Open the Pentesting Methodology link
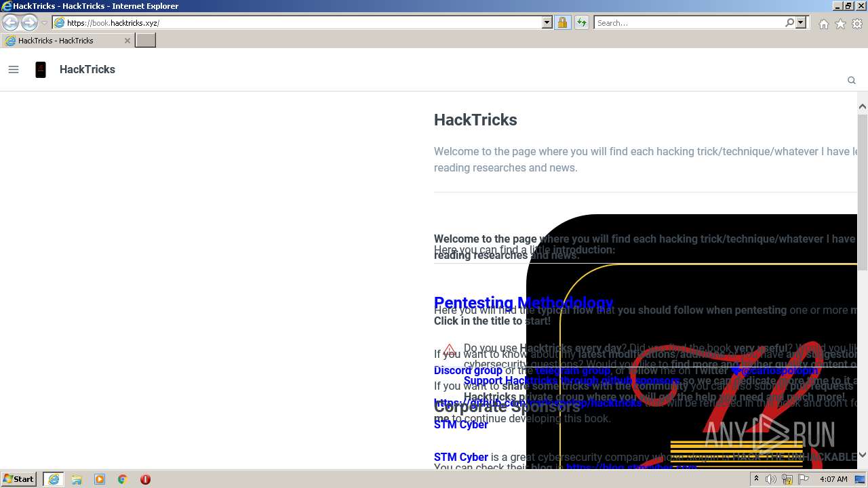This screenshot has width=868, height=488. [x=524, y=302]
